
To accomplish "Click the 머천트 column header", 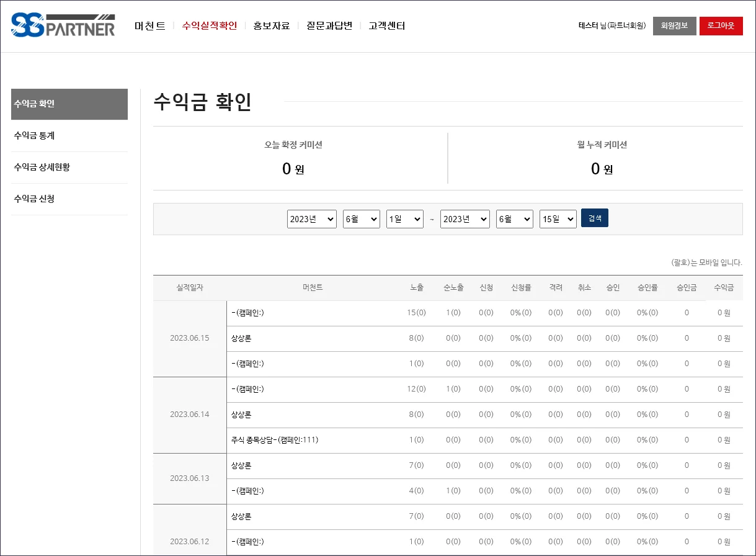I will click(313, 288).
